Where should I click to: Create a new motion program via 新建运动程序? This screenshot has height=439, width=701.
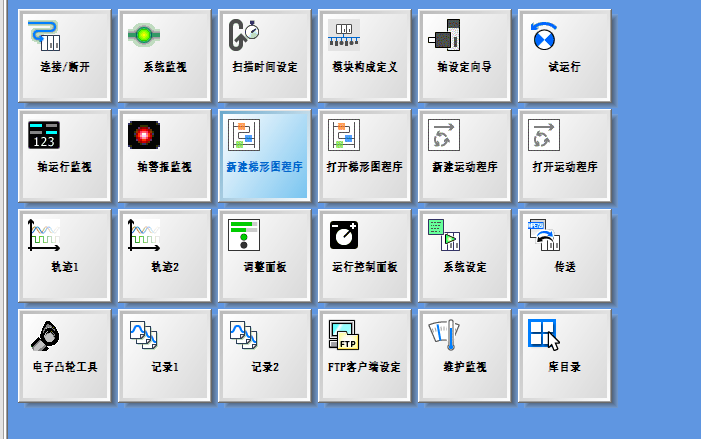coord(464,154)
